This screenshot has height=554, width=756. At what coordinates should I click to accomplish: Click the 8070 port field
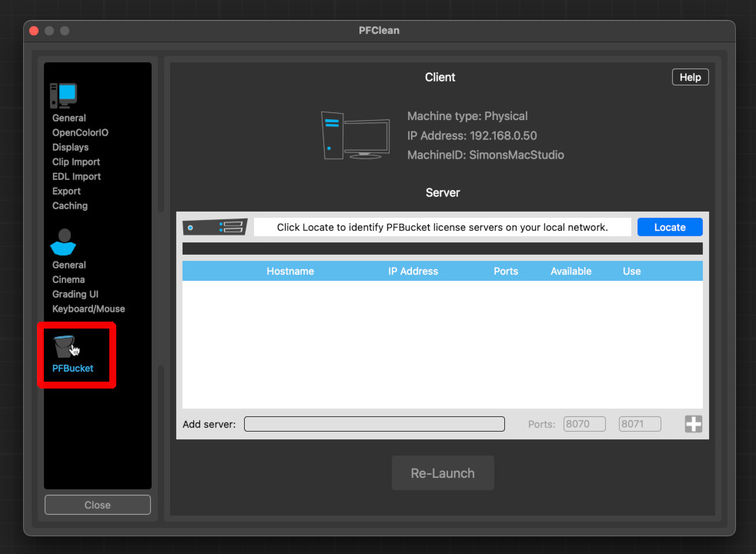[584, 424]
